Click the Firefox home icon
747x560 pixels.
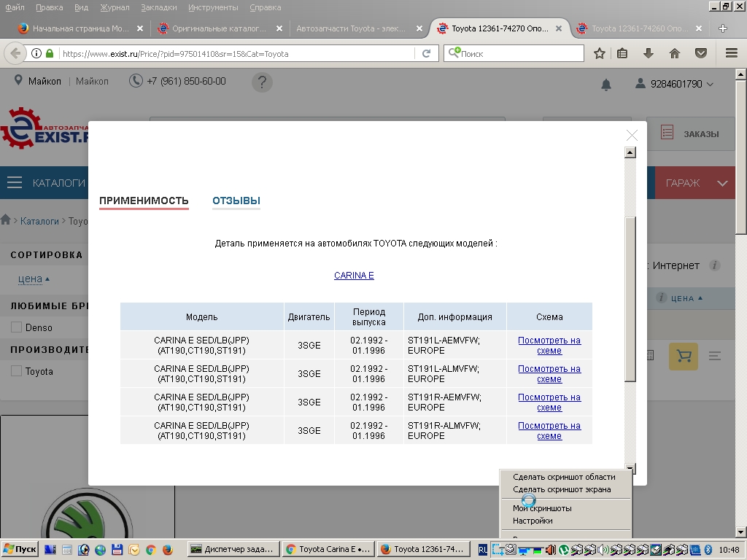pos(675,53)
